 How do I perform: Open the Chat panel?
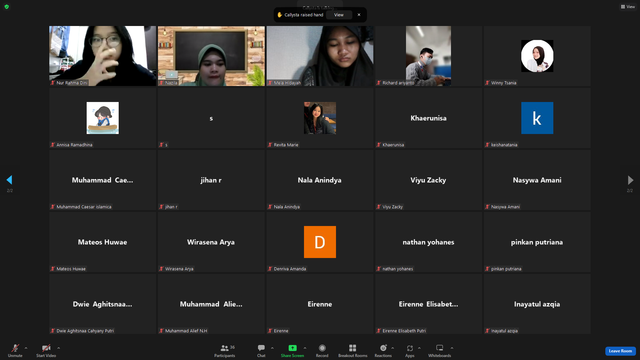point(261,350)
